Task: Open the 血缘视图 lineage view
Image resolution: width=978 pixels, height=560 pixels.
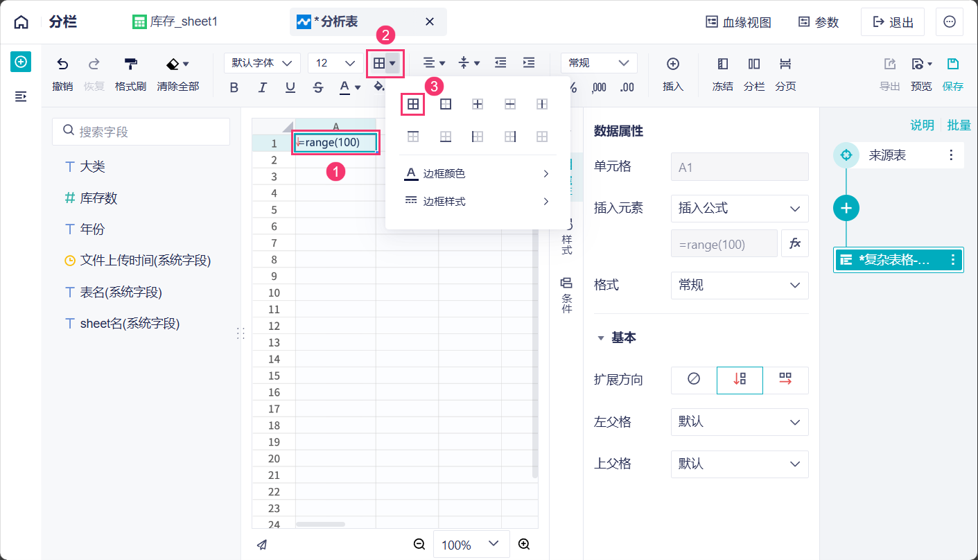Action: 738,22
